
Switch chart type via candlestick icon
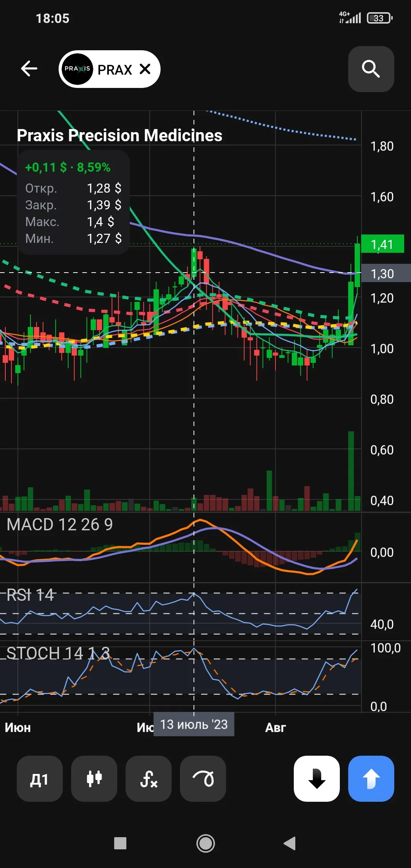(x=94, y=779)
